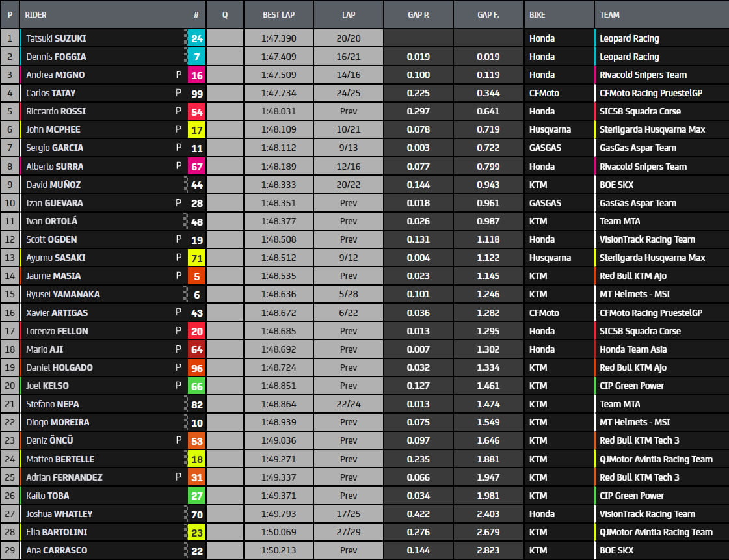Screen dimensions: 729x560
Task: Click the TEAM column header
Action: (x=610, y=14)
